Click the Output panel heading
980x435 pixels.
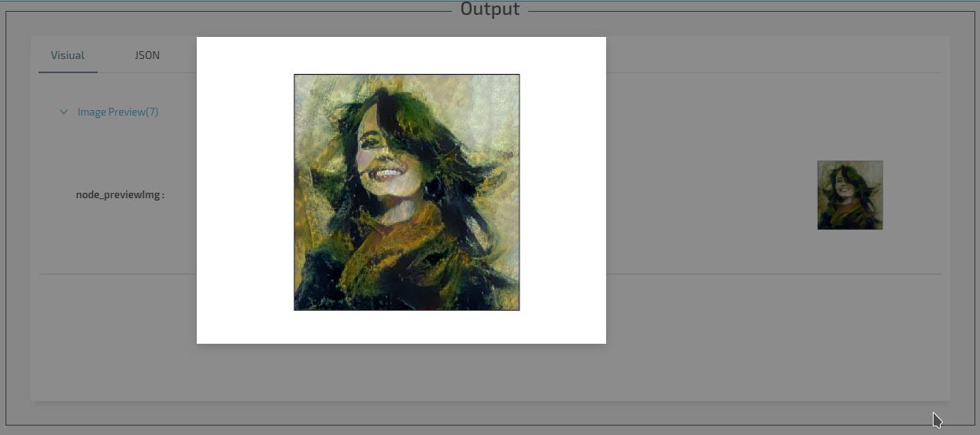pyautogui.click(x=490, y=9)
